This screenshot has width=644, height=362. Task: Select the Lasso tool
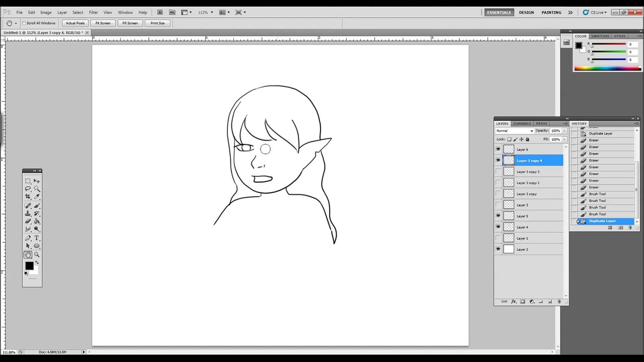[x=28, y=189]
